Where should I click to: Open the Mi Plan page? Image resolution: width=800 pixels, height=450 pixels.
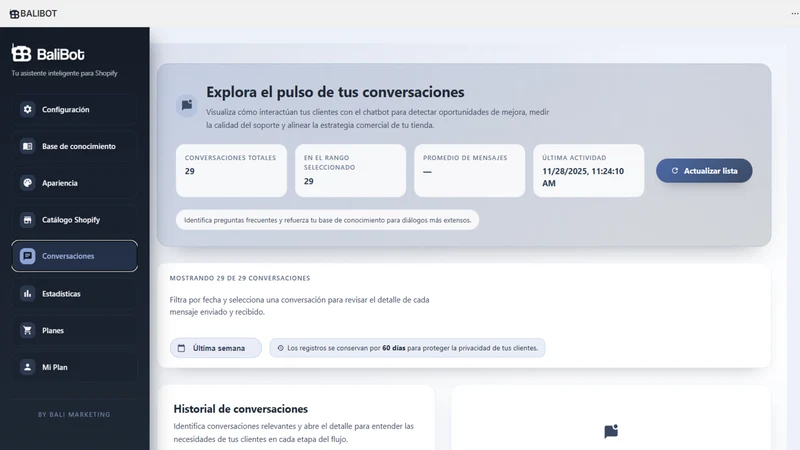(x=74, y=367)
